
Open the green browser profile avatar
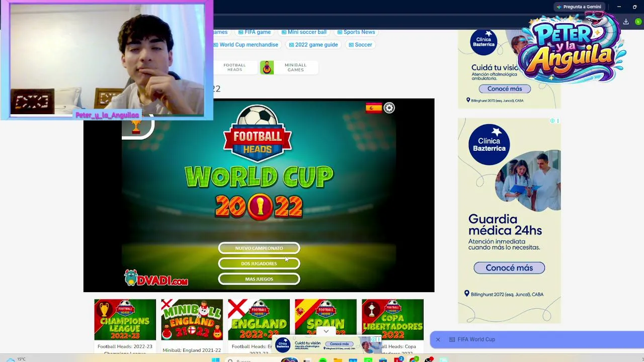pos(638,22)
